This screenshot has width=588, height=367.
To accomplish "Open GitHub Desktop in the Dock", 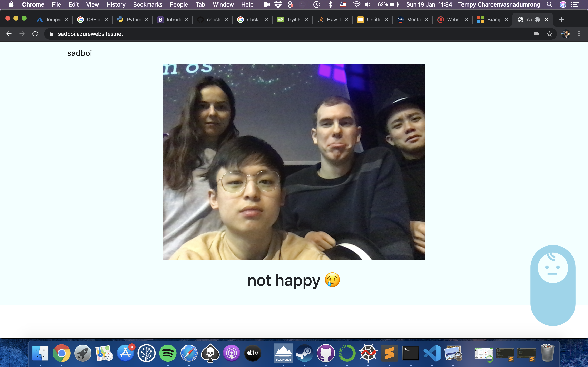I will 326,353.
